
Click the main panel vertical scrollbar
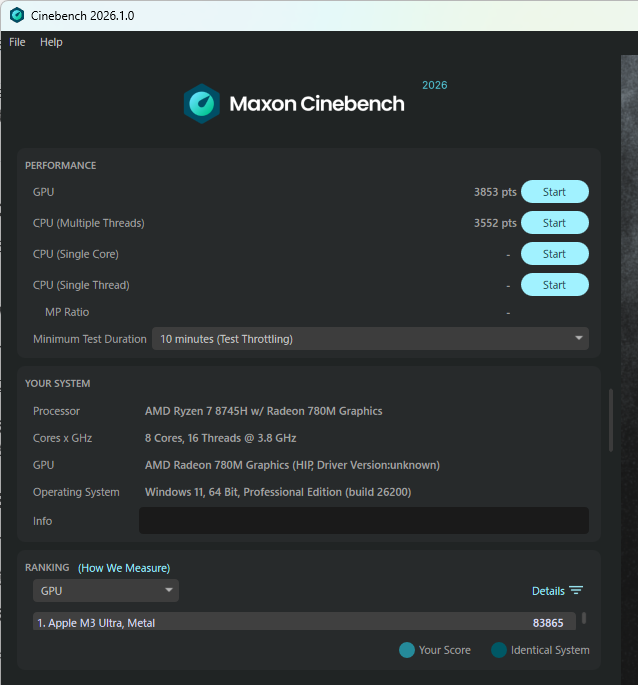click(610, 420)
